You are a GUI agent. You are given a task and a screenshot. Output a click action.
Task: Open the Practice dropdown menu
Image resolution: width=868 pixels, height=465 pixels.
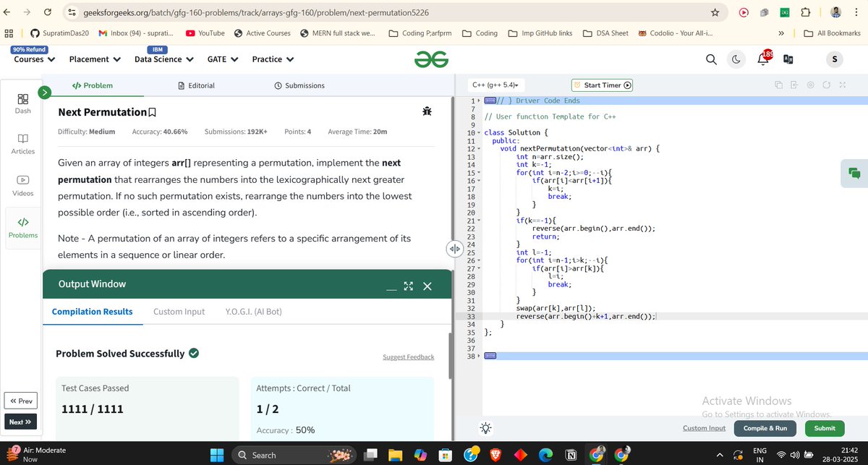[273, 59]
